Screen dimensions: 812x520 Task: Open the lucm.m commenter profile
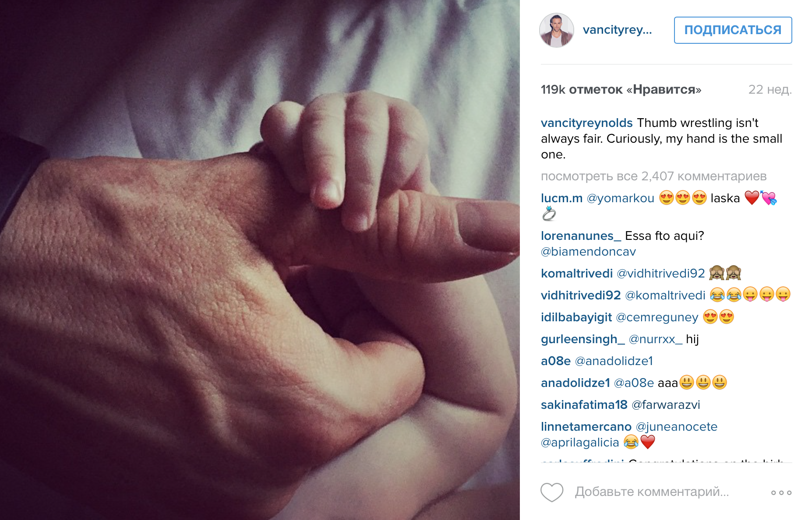561,198
